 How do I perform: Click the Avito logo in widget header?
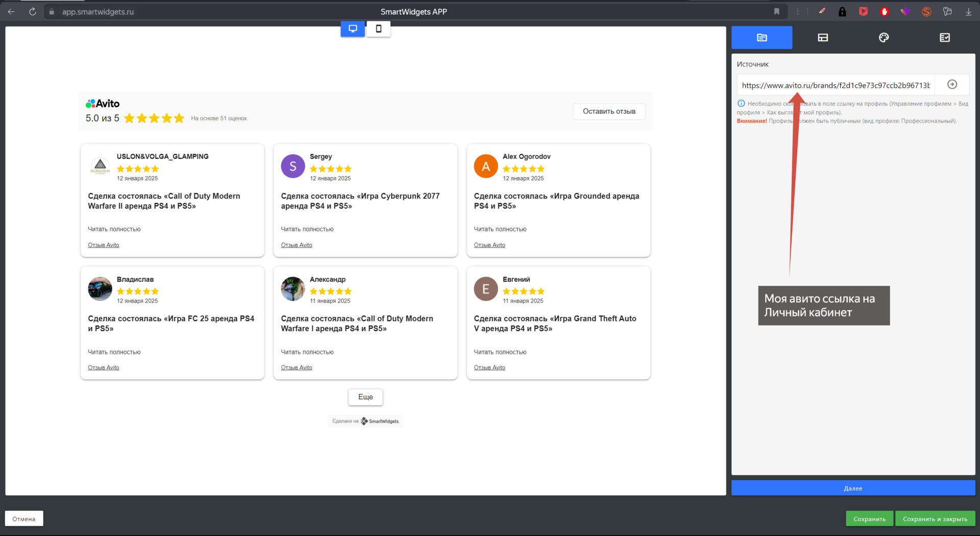click(103, 104)
